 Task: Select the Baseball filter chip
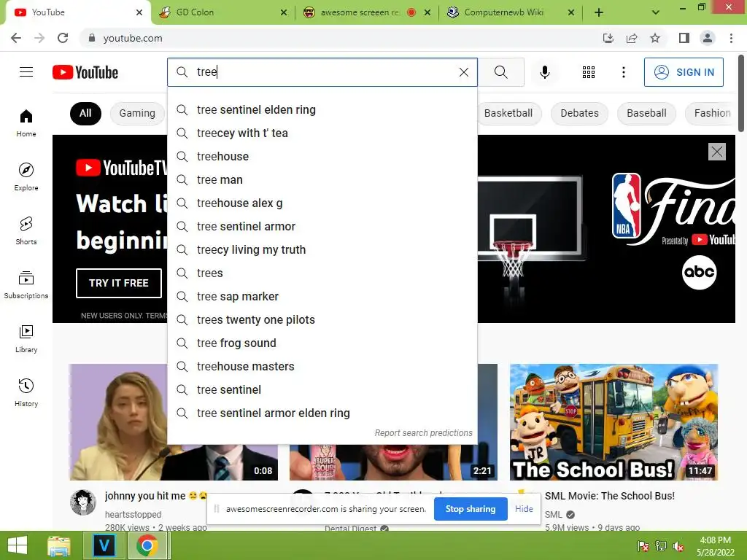point(646,113)
